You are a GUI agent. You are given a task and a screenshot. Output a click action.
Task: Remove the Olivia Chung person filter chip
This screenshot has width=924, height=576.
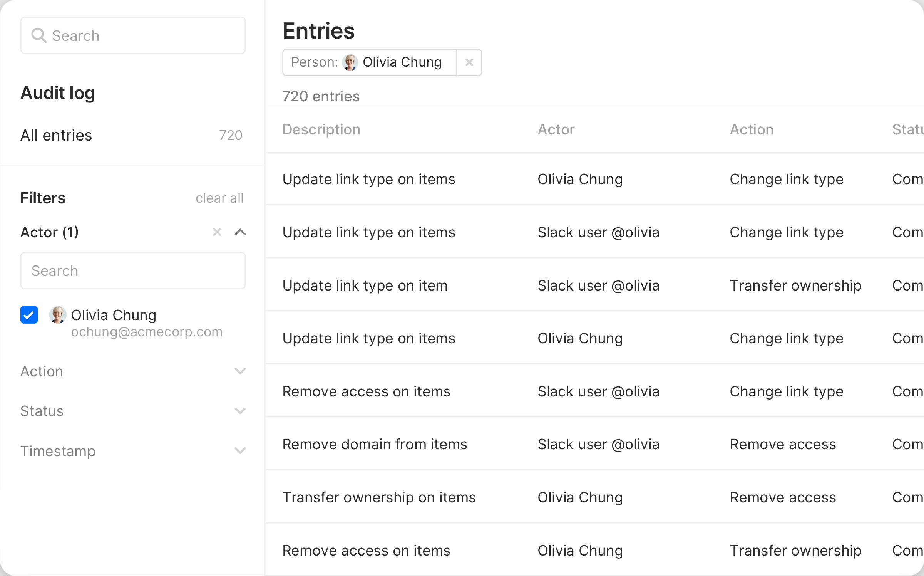click(x=469, y=62)
